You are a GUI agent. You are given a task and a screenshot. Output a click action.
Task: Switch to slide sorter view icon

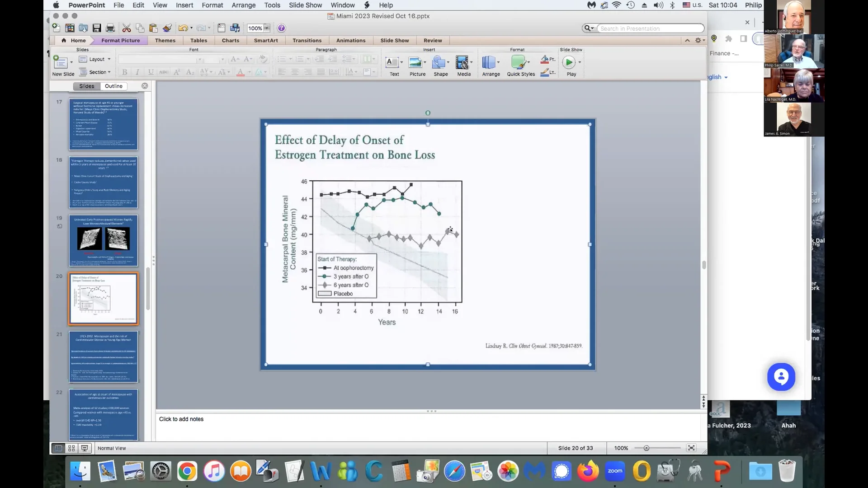coord(71,448)
